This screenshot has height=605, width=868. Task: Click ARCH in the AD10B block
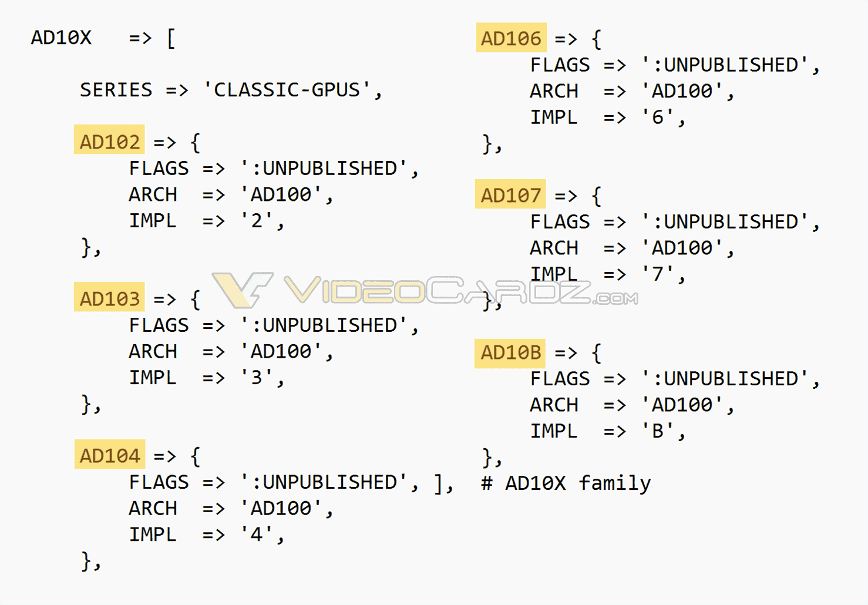point(554,405)
